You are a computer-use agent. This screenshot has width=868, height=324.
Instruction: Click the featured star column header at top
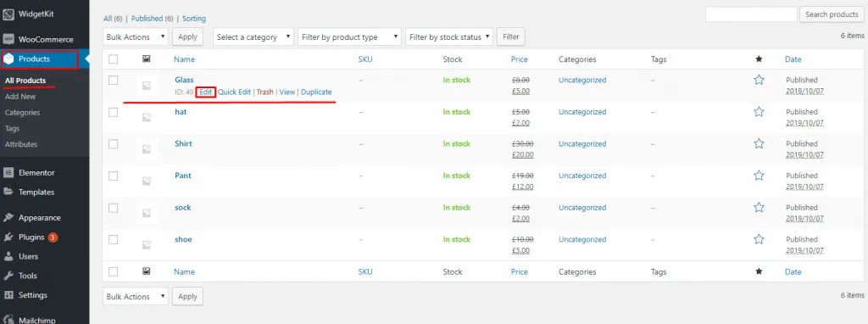(759, 59)
